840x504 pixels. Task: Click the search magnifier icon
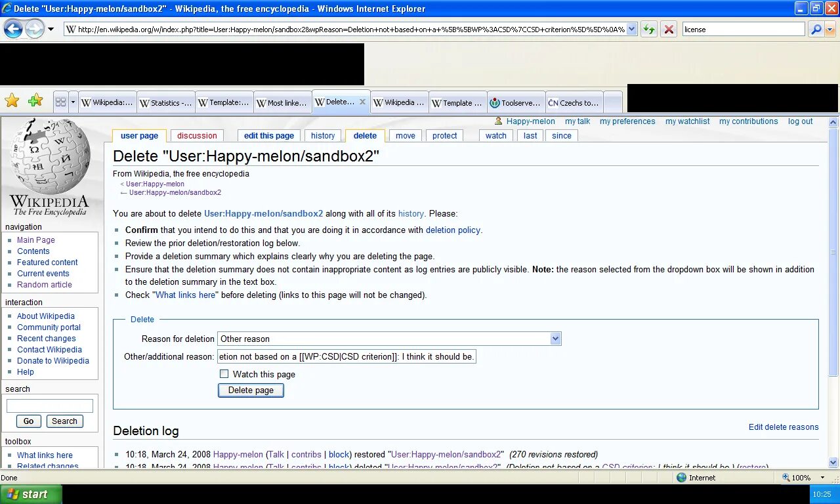(816, 29)
